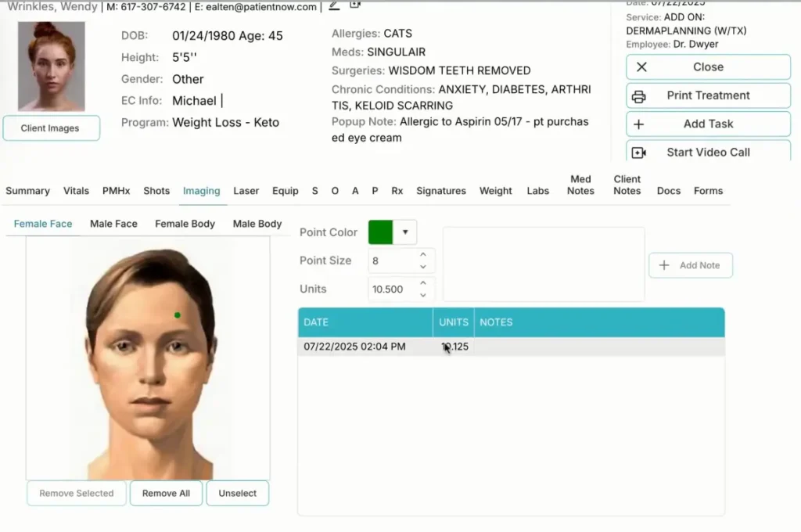801x532 pixels.
Task: Click the Unselect button
Action: (x=237, y=493)
